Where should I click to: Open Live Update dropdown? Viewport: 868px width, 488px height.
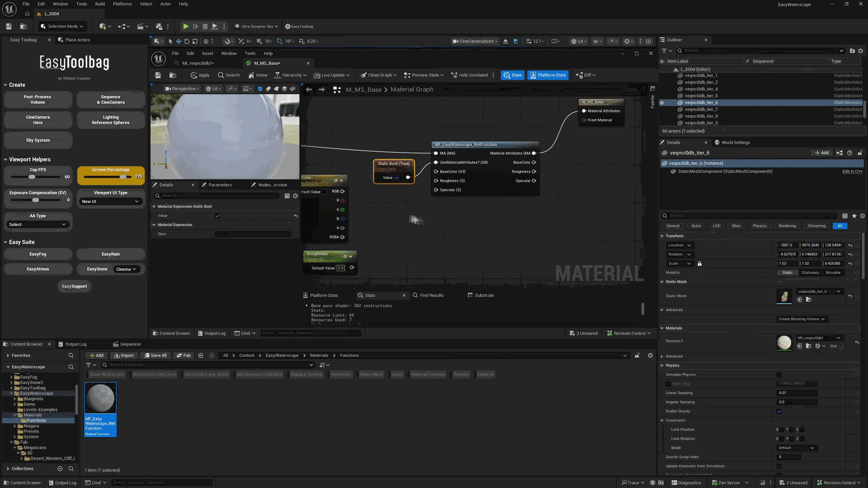tap(331, 75)
